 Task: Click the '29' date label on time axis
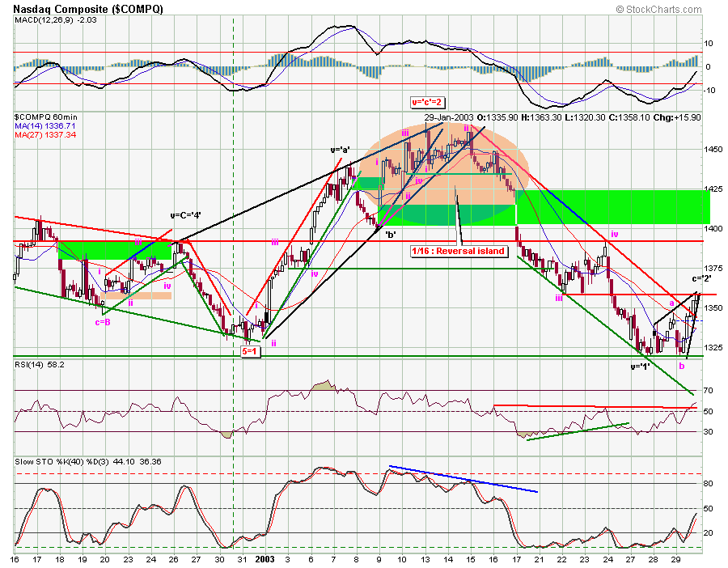click(x=676, y=560)
